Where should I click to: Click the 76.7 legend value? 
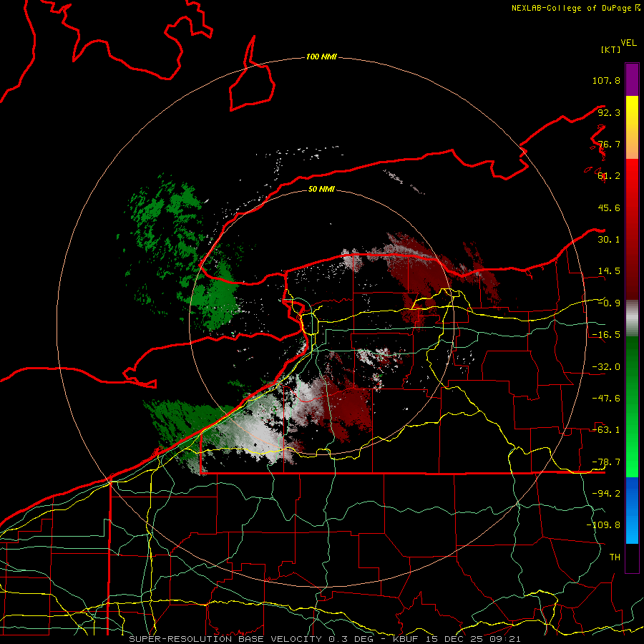click(609, 144)
